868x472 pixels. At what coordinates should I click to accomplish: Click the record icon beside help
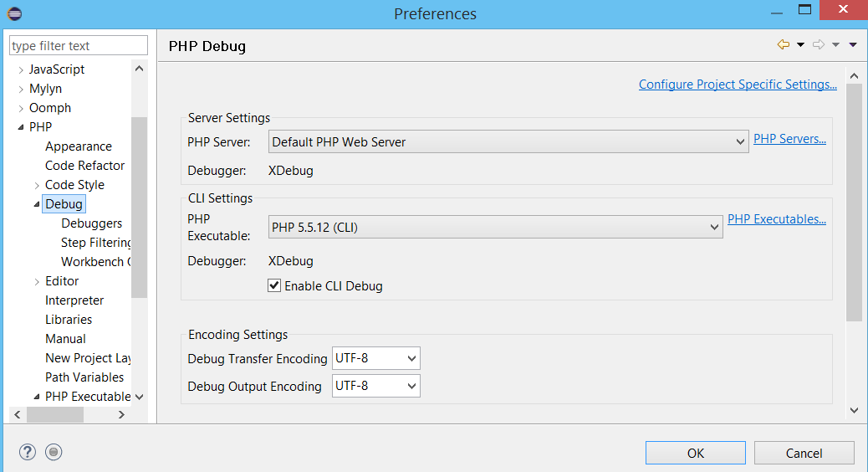tap(54, 452)
